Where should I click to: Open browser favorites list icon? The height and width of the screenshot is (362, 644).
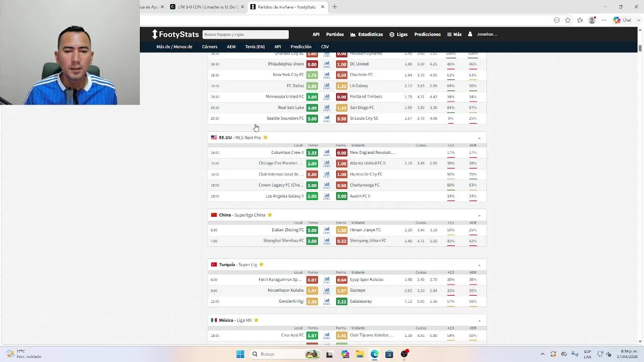point(580,20)
